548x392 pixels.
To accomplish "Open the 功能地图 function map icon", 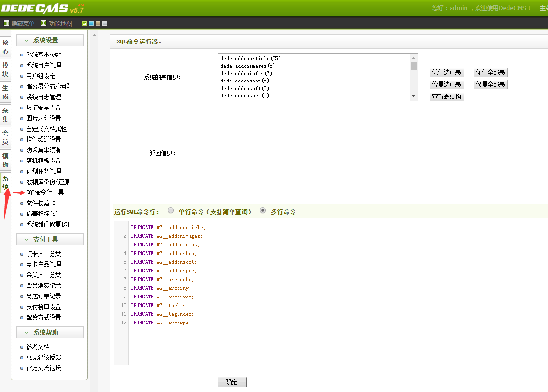I will tap(44, 23).
